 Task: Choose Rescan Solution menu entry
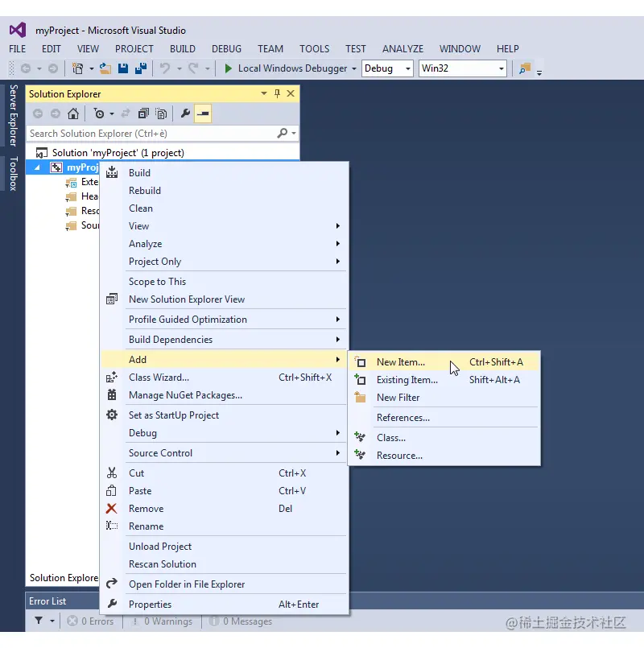225,564
